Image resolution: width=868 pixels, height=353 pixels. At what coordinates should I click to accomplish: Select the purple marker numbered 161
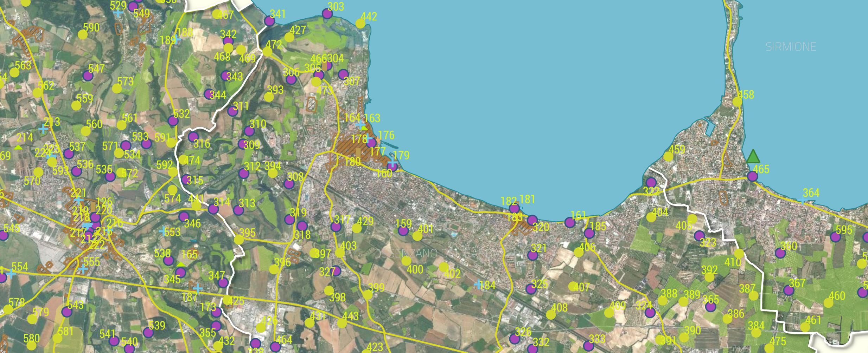pyautogui.click(x=570, y=222)
